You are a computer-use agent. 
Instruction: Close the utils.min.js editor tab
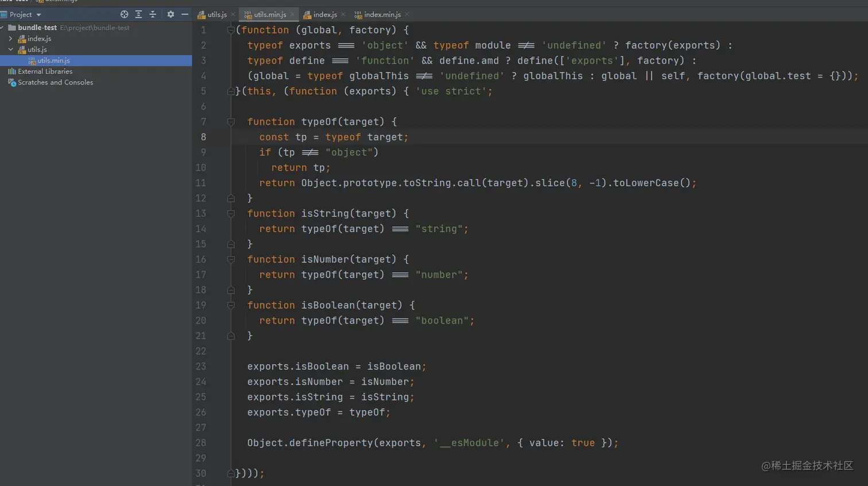(x=292, y=14)
